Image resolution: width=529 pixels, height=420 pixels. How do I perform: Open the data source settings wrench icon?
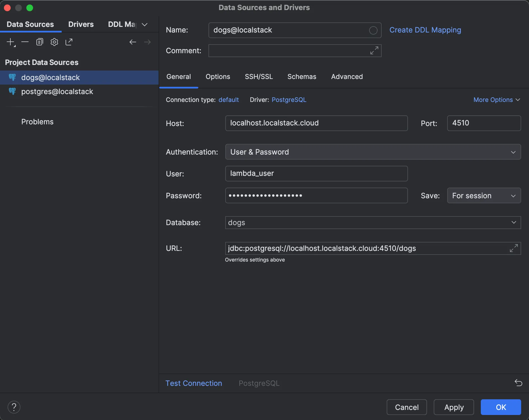pyautogui.click(x=54, y=42)
